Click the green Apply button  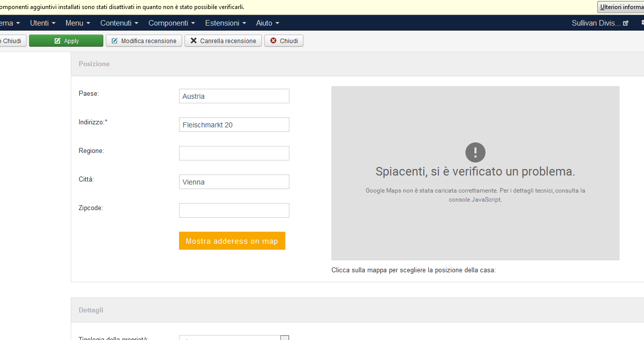point(66,41)
